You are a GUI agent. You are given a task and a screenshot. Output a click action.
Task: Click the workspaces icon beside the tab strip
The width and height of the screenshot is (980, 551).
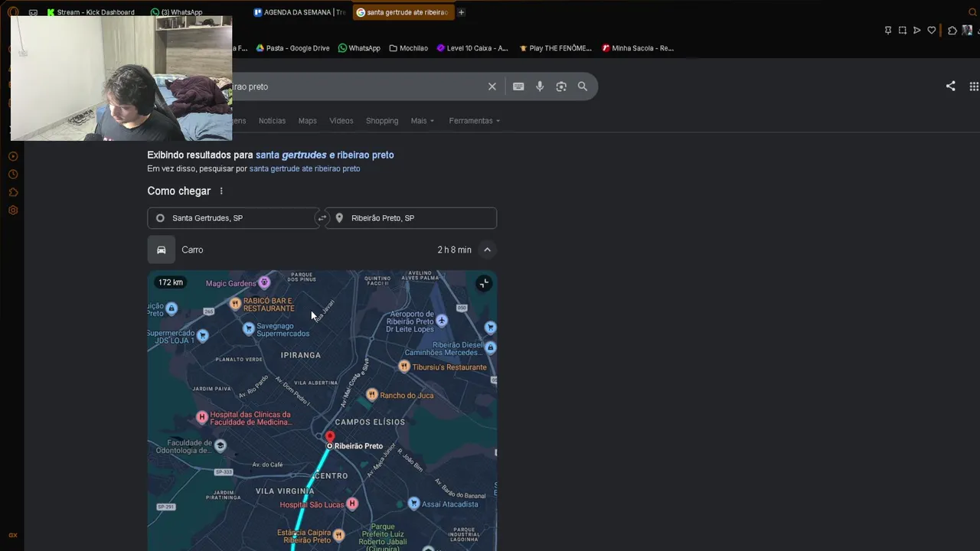33,12
